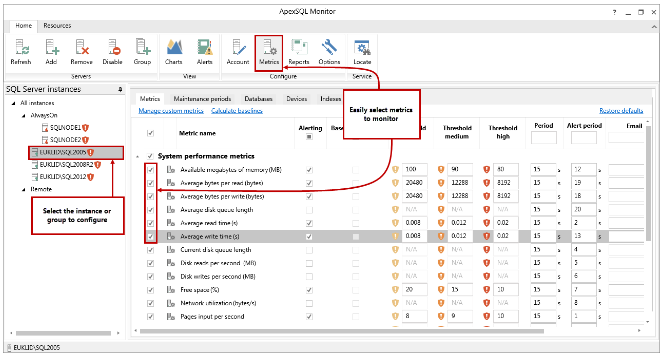Toggle the select-all metrics checkbox in header
The height and width of the screenshot is (361, 666).
coord(150,133)
